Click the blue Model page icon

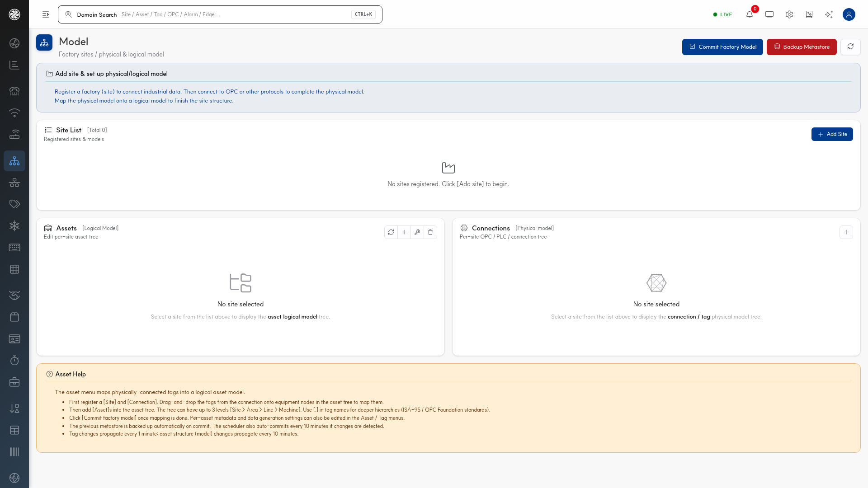pyautogui.click(x=44, y=42)
